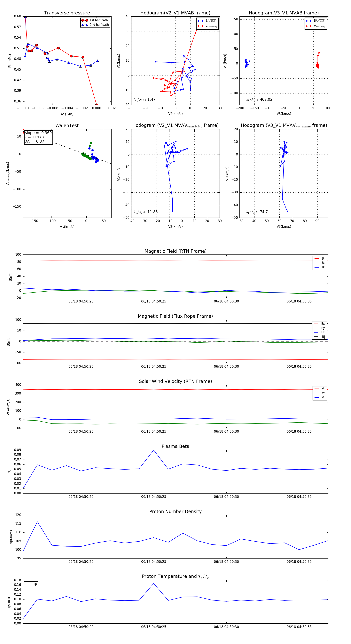The height and width of the screenshot is (644, 351).
Task: Click the '06/18 04:50:30' tick under Plasma Beta
Action: [x=226, y=496]
